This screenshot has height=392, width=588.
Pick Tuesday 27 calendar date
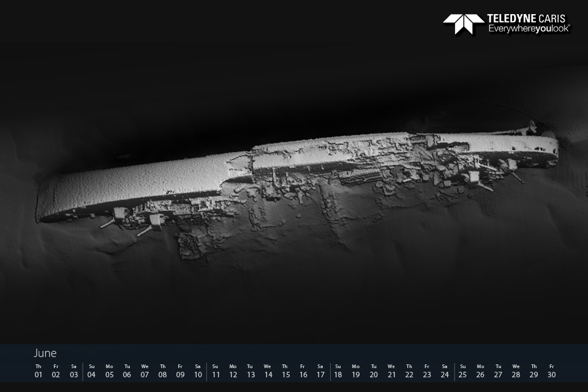coord(498,371)
